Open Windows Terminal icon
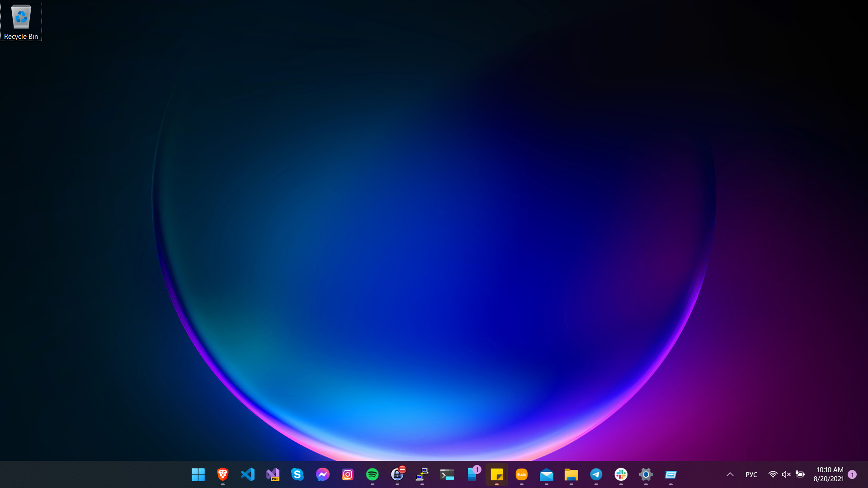 [447, 474]
